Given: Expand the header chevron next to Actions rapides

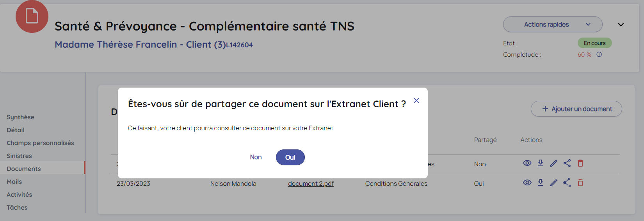Looking at the screenshot, I should [621, 25].
